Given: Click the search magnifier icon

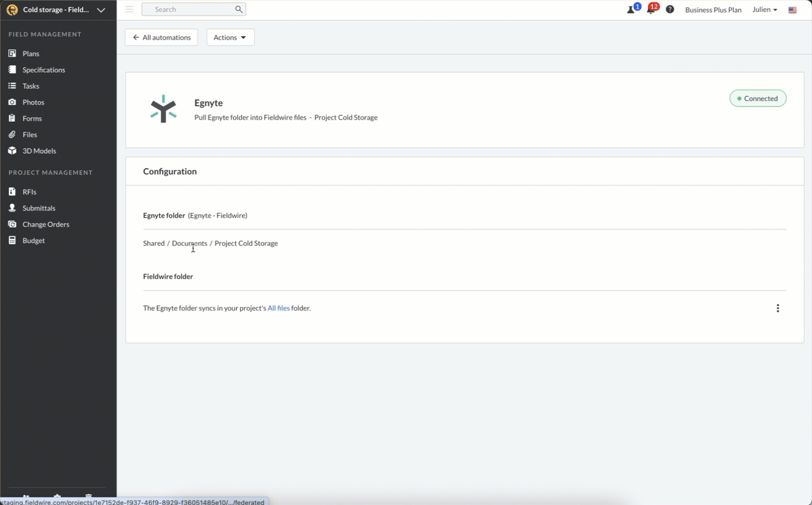Looking at the screenshot, I should coord(239,9).
